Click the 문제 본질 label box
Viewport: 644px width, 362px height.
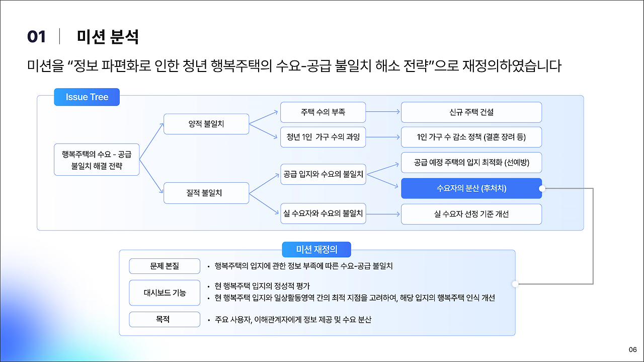(165, 266)
